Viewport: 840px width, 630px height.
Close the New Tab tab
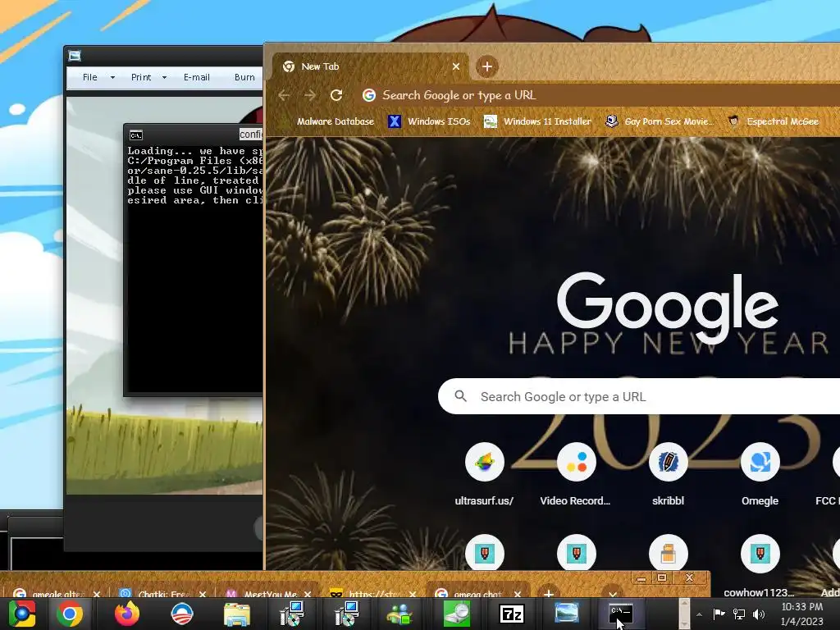click(456, 66)
